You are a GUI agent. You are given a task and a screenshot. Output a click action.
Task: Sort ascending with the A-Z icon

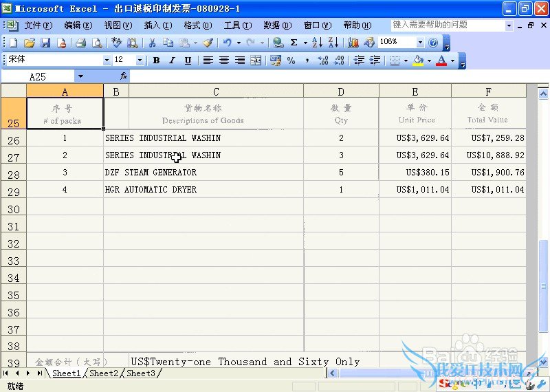point(317,43)
